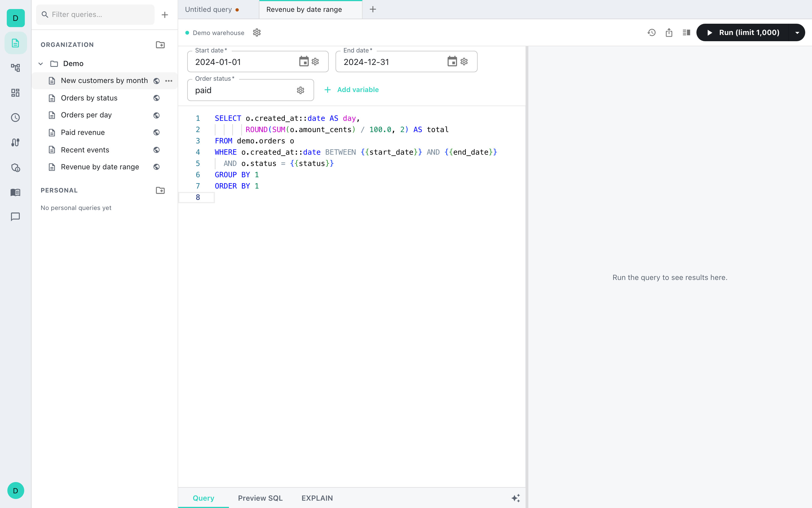The image size is (812, 508).
Task: Click the globe icon for Revenue by date range
Action: (156, 167)
